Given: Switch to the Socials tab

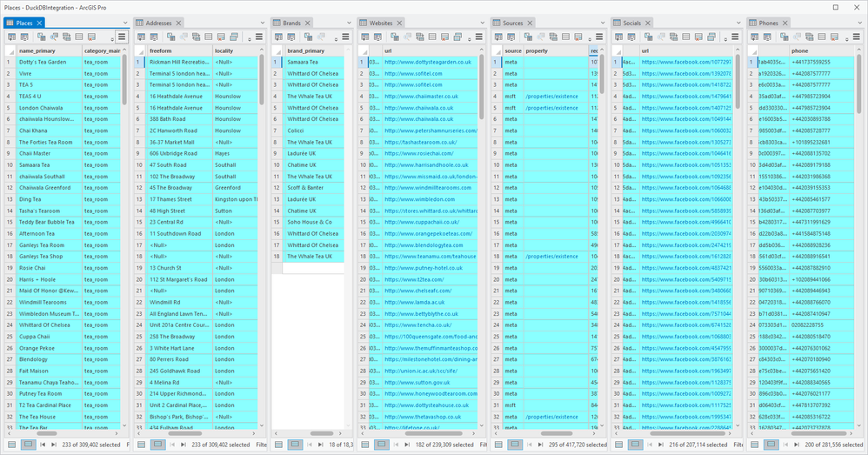Looking at the screenshot, I should pyautogui.click(x=631, y=23).
